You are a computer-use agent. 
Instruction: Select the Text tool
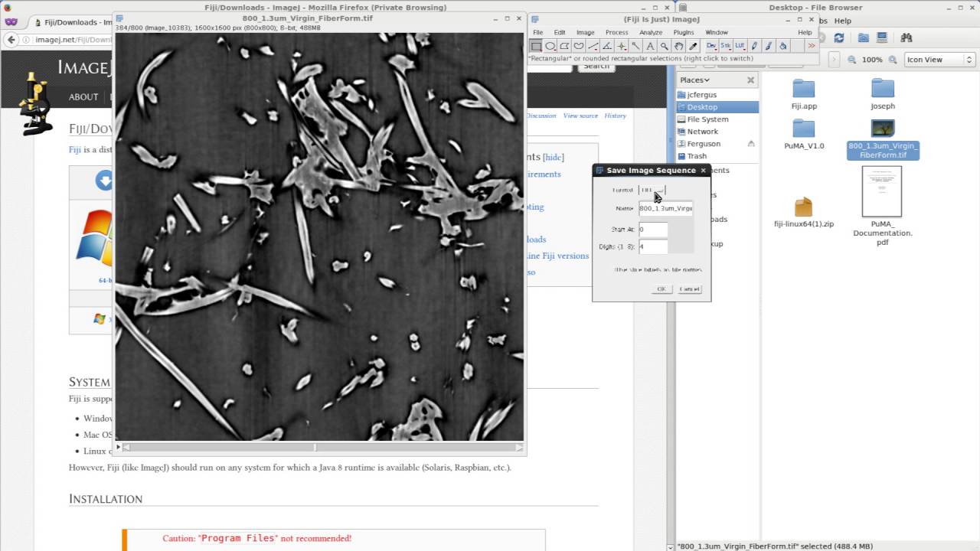[x=650, y=46]
